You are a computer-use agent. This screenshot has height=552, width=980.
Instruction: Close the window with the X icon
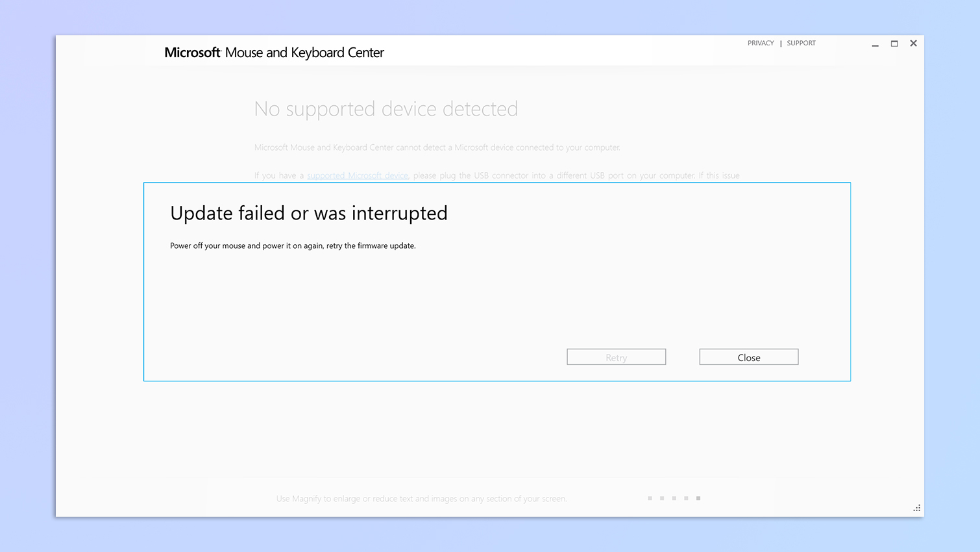coord(913,44)
